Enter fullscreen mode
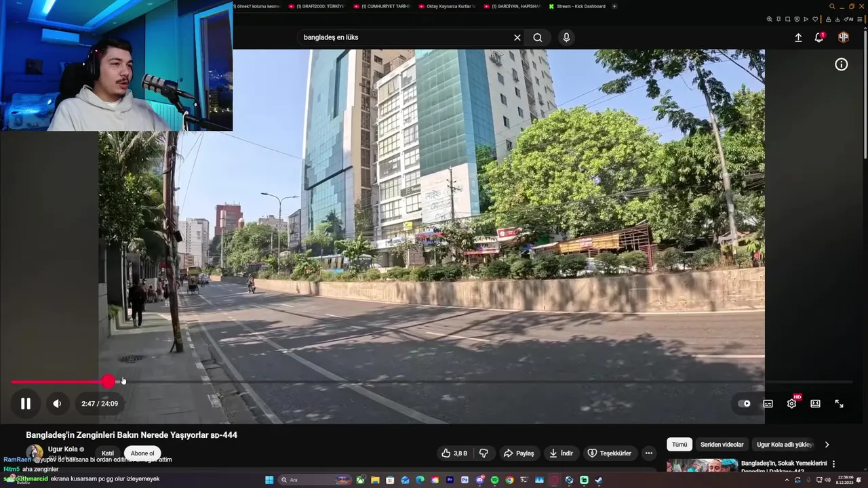Screen dimensions: 868x488 point(839,403)
